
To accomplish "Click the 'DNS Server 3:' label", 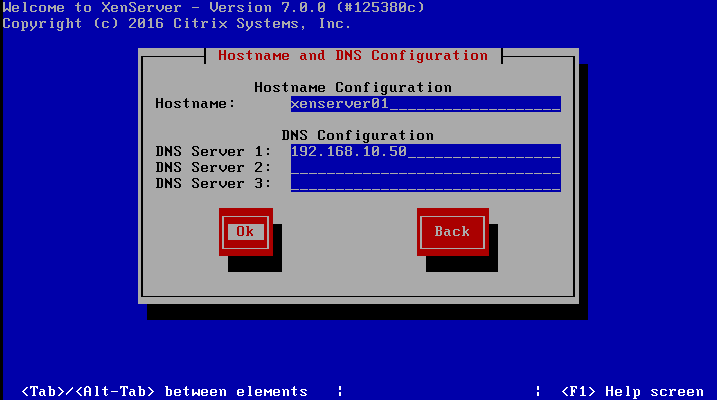I will (x=213, y=184).
